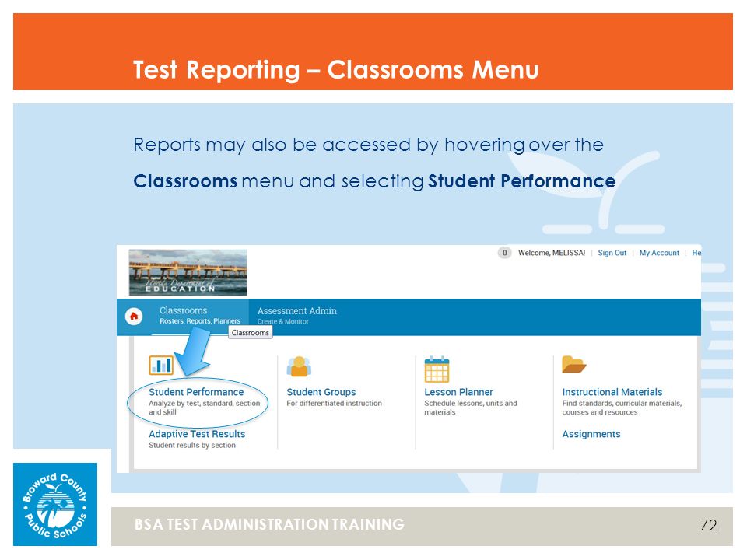
Task: Open the My Account link
Action: coord(659,253)
